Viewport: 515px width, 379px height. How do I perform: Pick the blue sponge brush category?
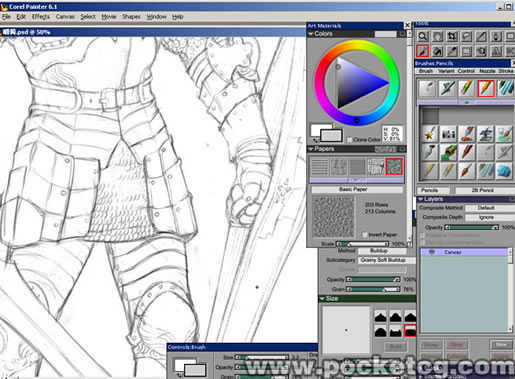[504, 171]
